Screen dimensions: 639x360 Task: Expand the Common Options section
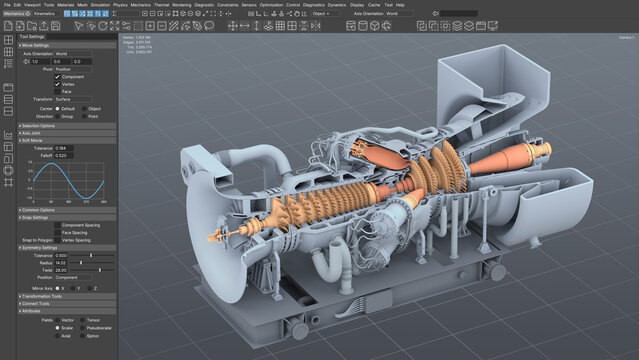tap(67, 210)
